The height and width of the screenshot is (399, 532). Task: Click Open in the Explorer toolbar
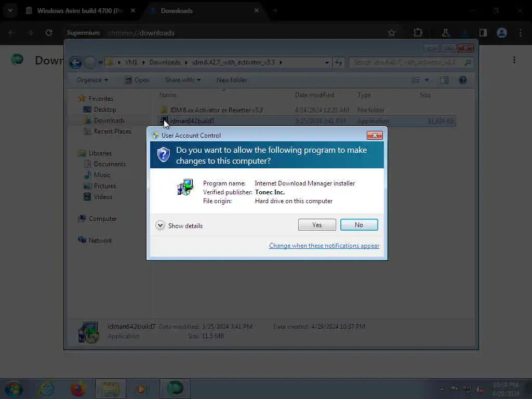pyautogui.click(x=137, y=80)
